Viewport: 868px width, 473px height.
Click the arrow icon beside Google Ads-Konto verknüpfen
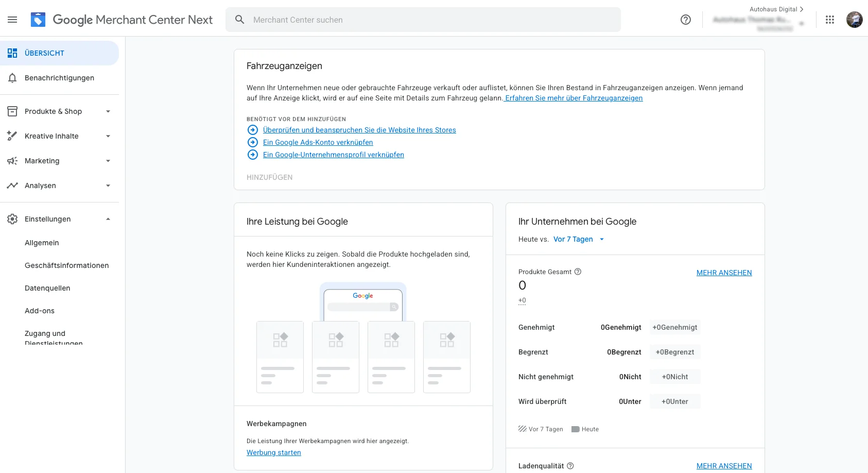253,142
